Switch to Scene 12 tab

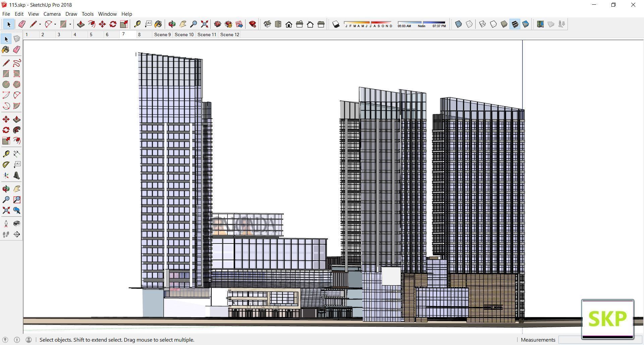click(230, 34)
